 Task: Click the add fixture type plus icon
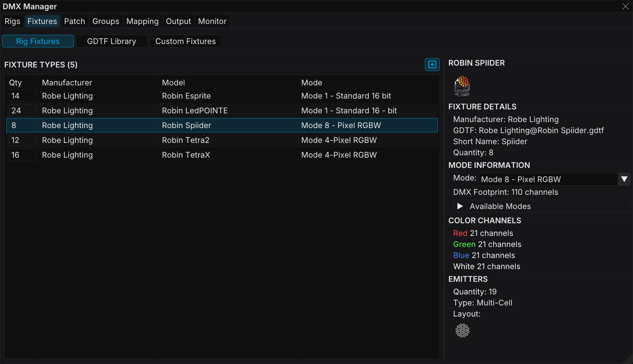[x=432, y=65]
